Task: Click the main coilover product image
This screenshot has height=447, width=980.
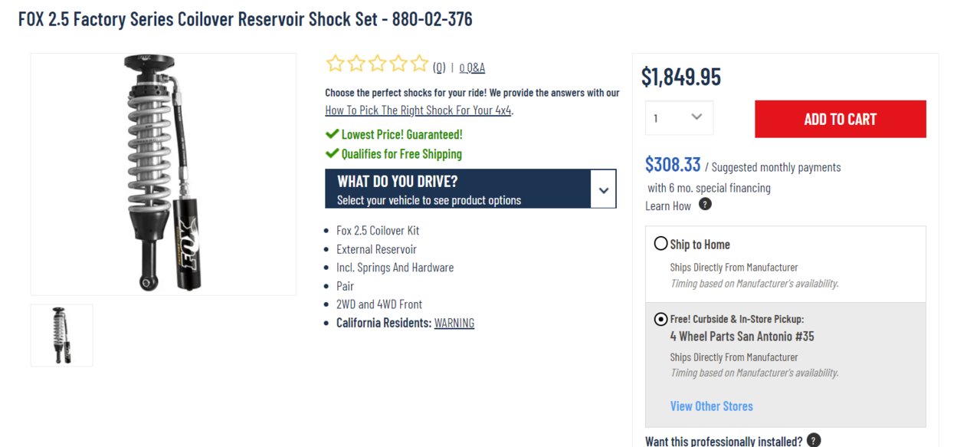Action: [x=163, y=174]
